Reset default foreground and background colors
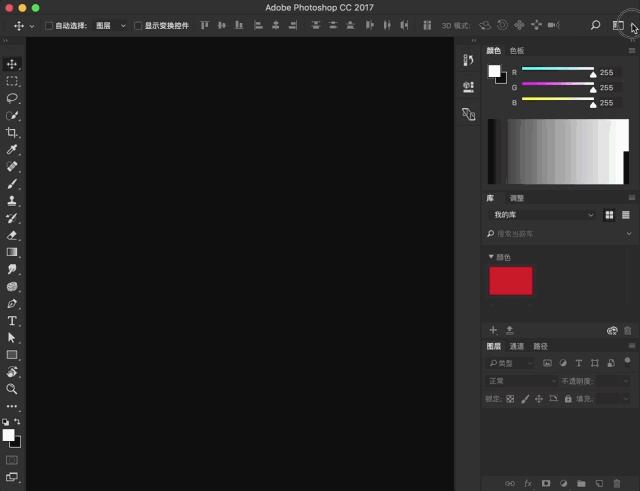Image resolution: width=640 pixels, height=491 pixels. (5, 422)
